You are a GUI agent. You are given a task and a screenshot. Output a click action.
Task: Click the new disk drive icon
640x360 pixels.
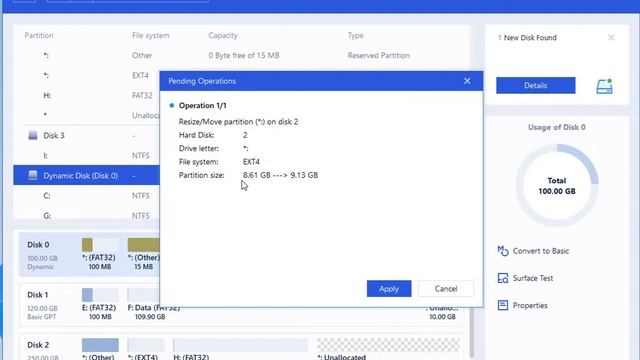[x=604, y=86]
